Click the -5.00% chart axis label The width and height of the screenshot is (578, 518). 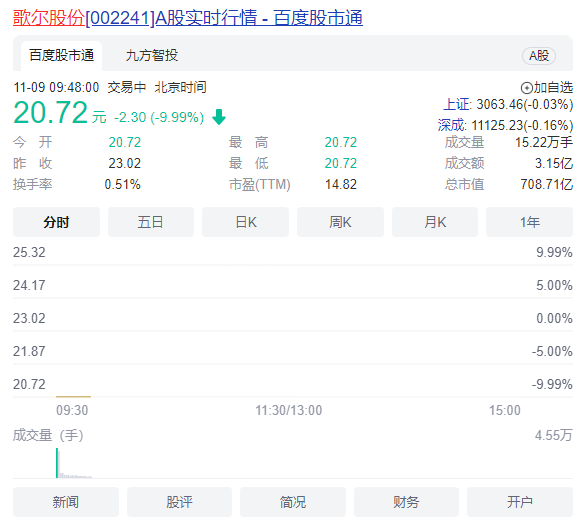tap(552, 351)
